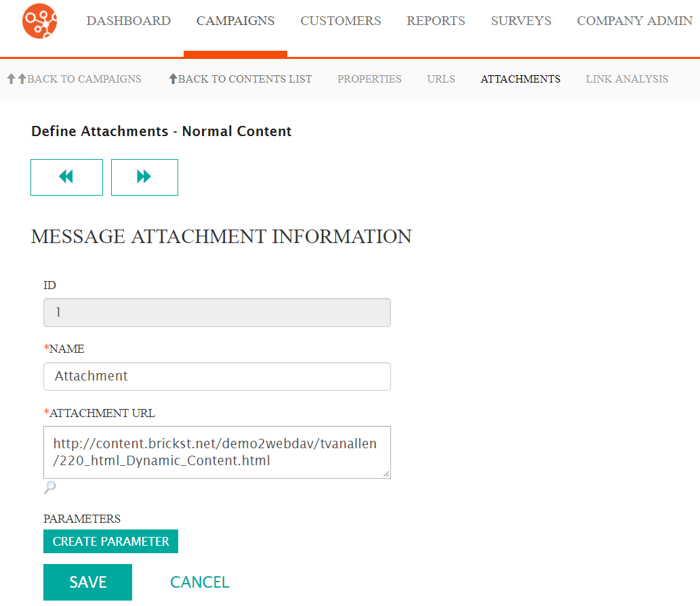Go back to contents list
Screen dimensions: 700x606
[x=240, y=79]
